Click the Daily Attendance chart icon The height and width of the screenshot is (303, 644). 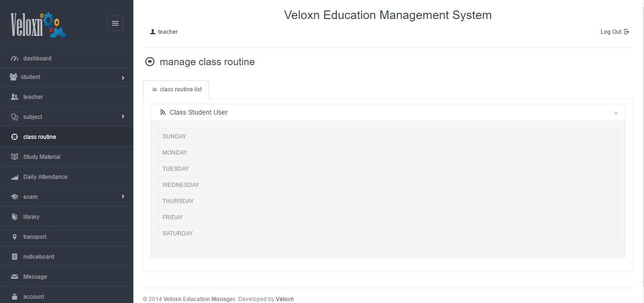click(x=14, y=177)
